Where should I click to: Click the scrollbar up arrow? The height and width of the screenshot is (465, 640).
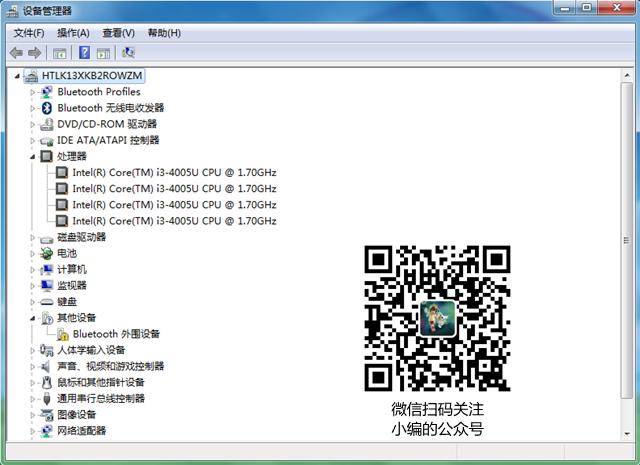627,76
